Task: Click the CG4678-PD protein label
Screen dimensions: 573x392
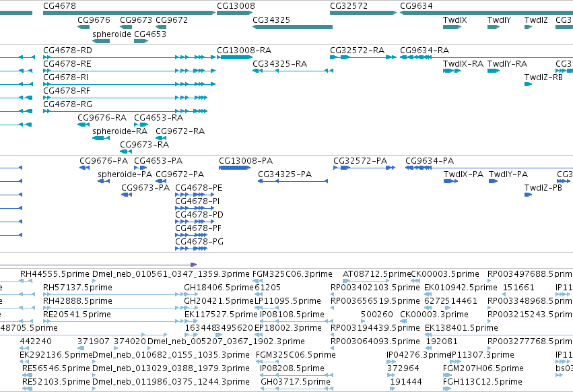Action: (199, 215)
